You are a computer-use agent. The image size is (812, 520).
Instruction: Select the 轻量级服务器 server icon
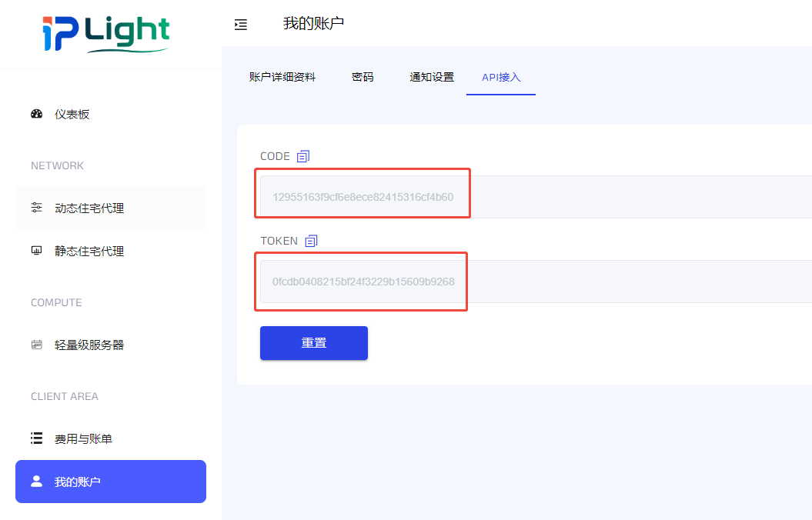36,344
